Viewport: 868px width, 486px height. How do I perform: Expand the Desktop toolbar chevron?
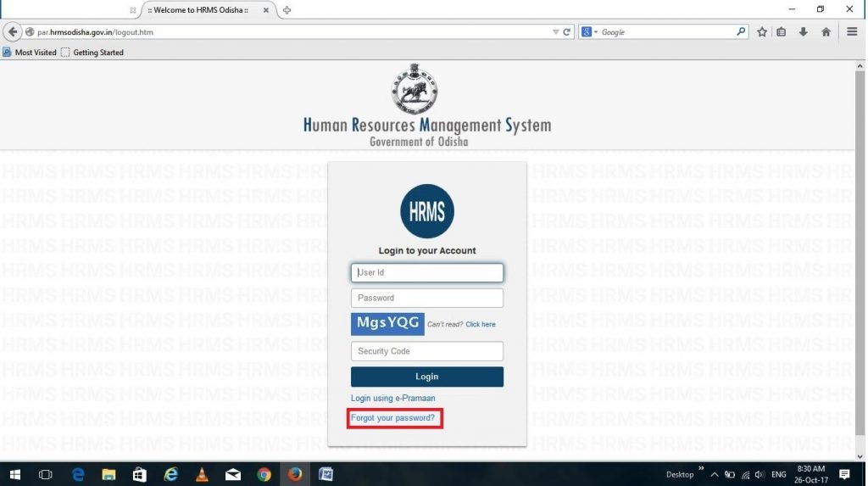(701, 469)
